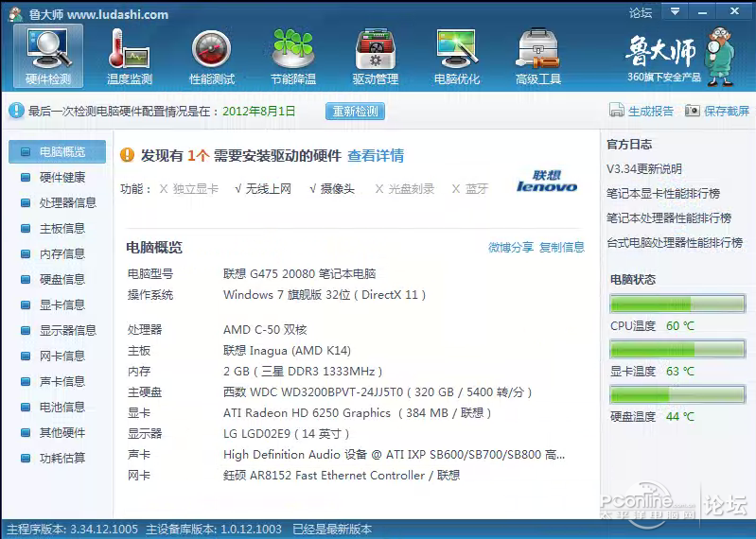756x539 pixels.
Task: Click LG LGD02E9 monitor text
Action: (287, 433)
